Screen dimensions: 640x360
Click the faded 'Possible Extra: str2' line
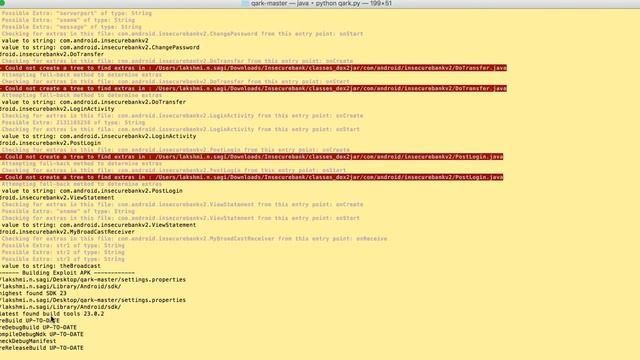[63, 252]
